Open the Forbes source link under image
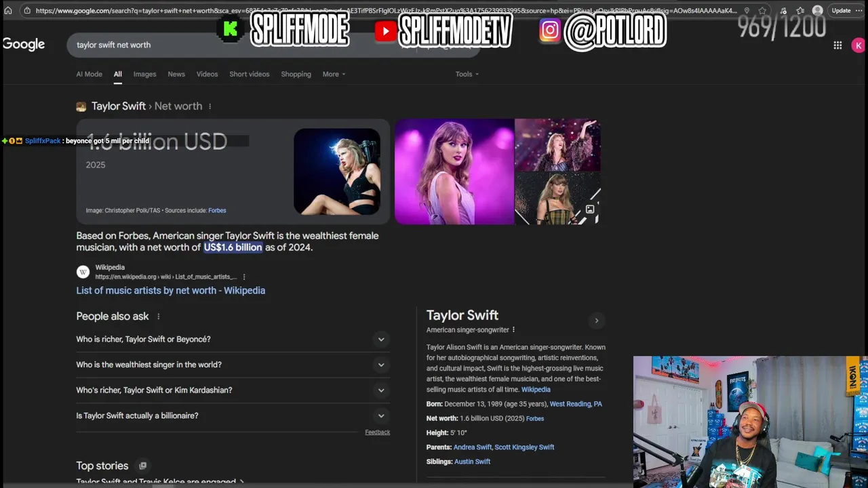 coord(217,211)
